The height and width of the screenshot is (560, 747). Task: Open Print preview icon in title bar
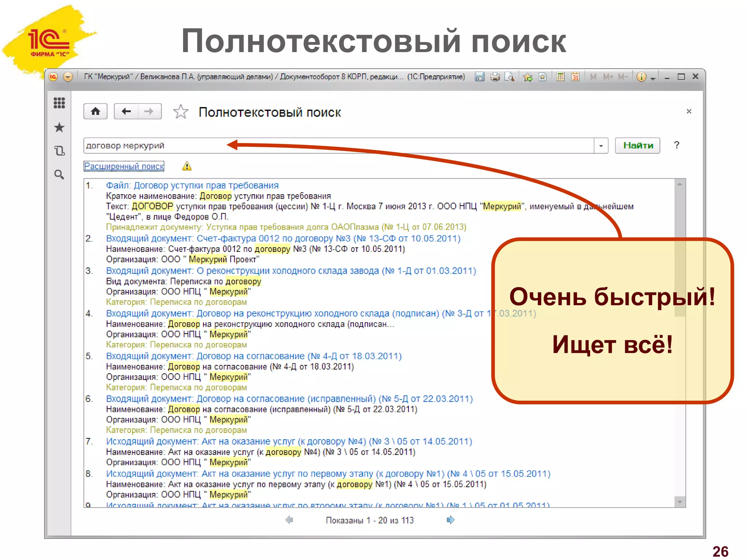point(510,77)
